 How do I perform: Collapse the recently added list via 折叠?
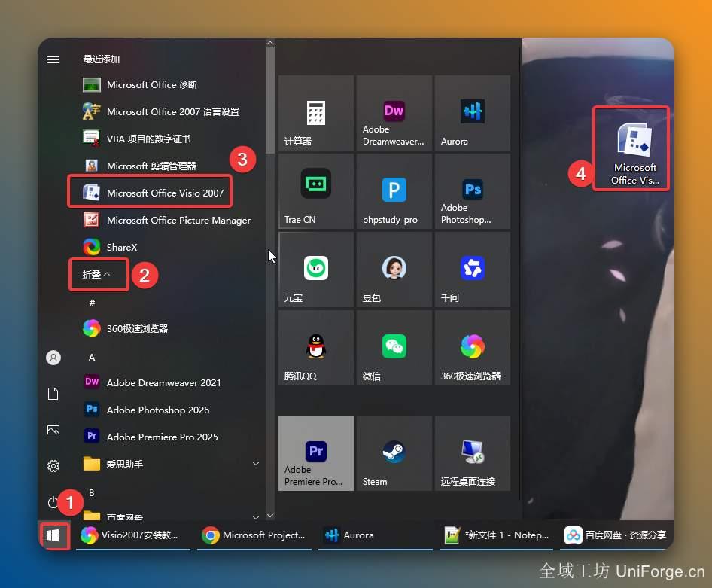(x=96, y=274)
